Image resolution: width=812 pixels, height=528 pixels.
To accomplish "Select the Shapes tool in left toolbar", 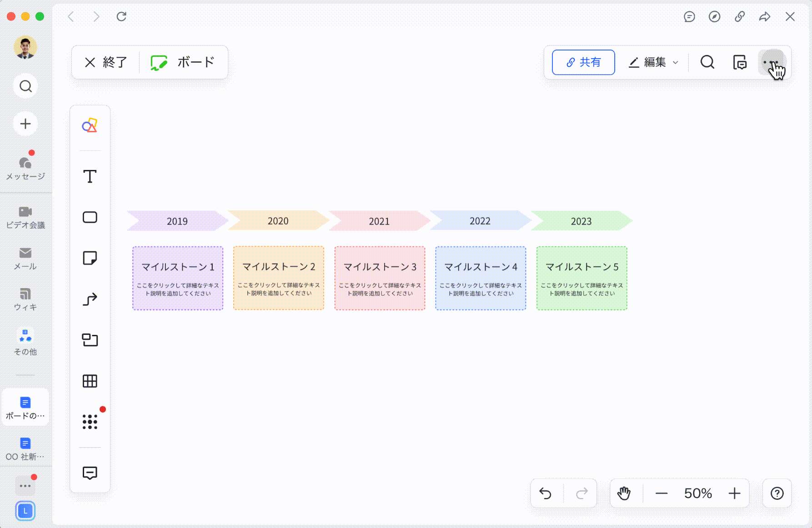I will (90, 126).
